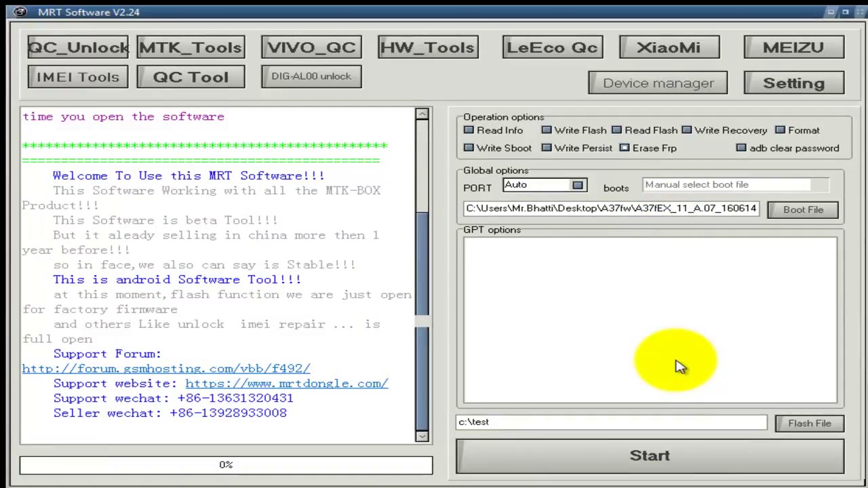Expand the PORT Auto dropdown
868x488 pixels.
[x=578, y=185]
